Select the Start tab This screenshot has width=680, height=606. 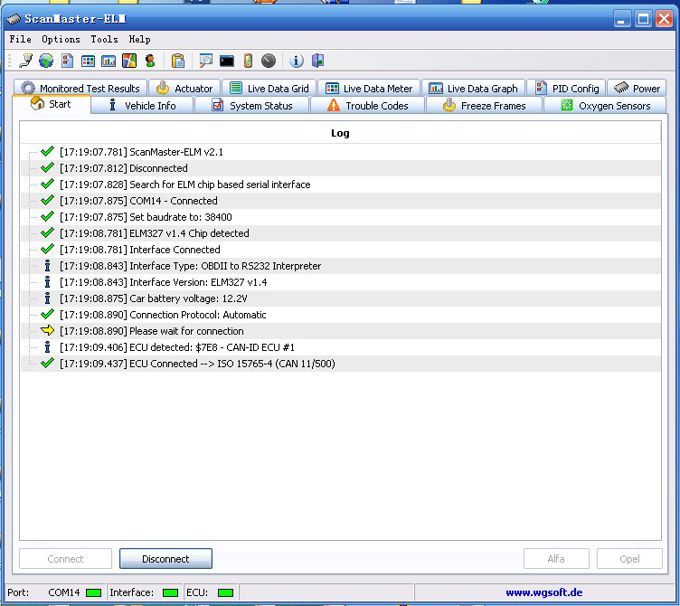pyautogui.click(x=51, y=105)
